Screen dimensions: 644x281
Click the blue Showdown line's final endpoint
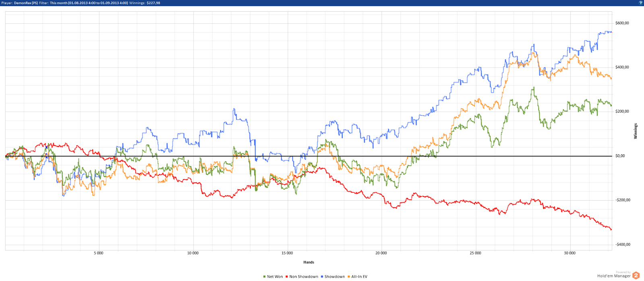pos(611,32)
